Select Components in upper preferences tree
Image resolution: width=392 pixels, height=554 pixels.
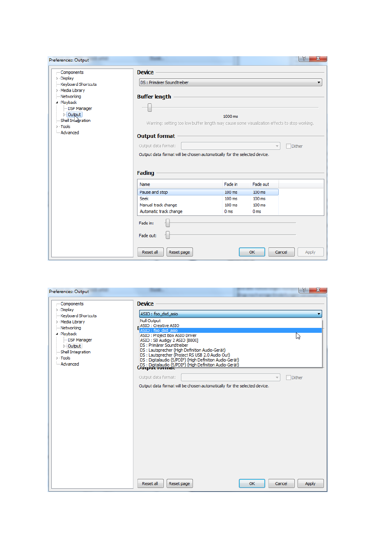(x=72, y=72)
